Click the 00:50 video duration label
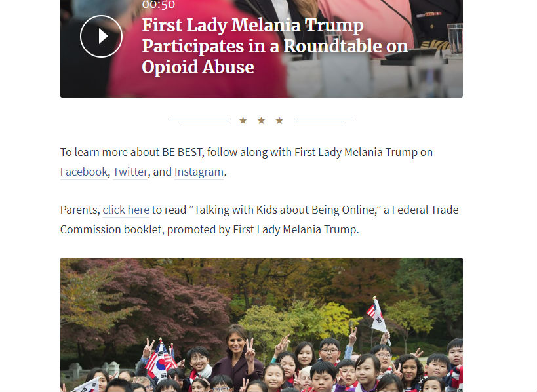The height and width of the screenshot is (392, 537). (159, 5)
